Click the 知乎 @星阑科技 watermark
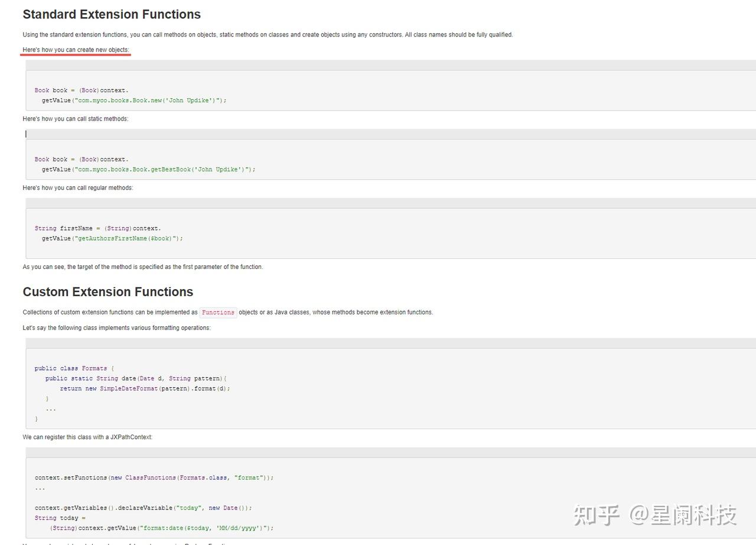This screenshot has height=545, width=756. tap(654, 516)
